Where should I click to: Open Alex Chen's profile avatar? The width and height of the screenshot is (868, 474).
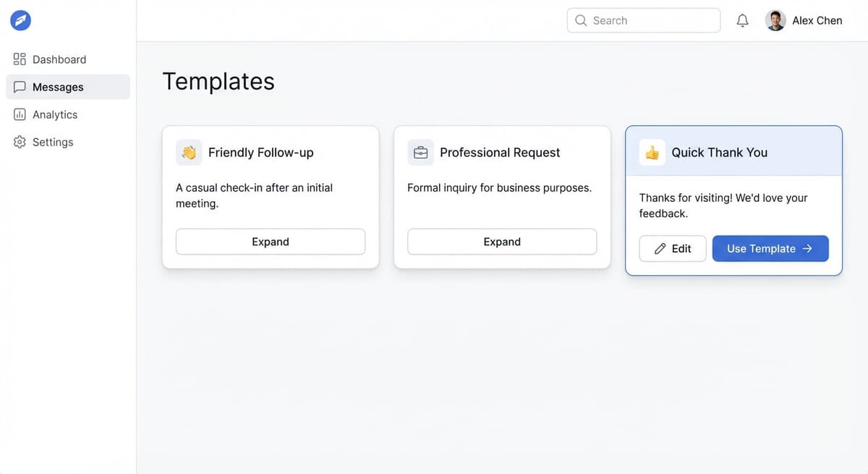click(775, 20)
